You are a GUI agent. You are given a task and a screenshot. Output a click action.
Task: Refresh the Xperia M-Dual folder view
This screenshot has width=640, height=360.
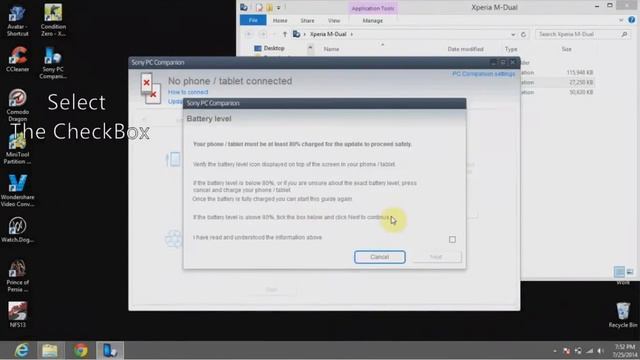(523, 34)
